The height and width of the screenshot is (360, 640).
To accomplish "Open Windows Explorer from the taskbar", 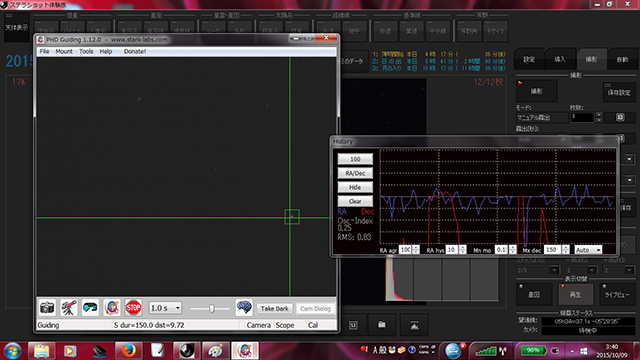I will (42, 351).
